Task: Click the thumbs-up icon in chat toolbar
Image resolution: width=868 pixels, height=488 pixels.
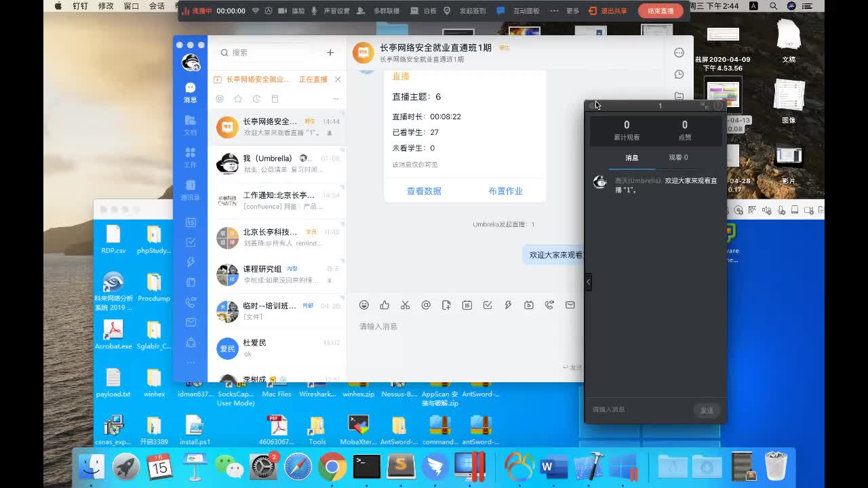Action: (x=384, y=305)
